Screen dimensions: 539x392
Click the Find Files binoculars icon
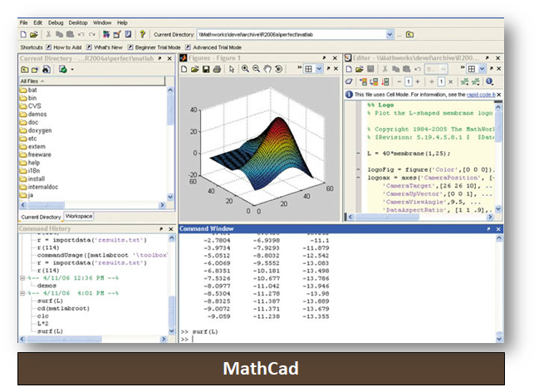coord(46,70)
